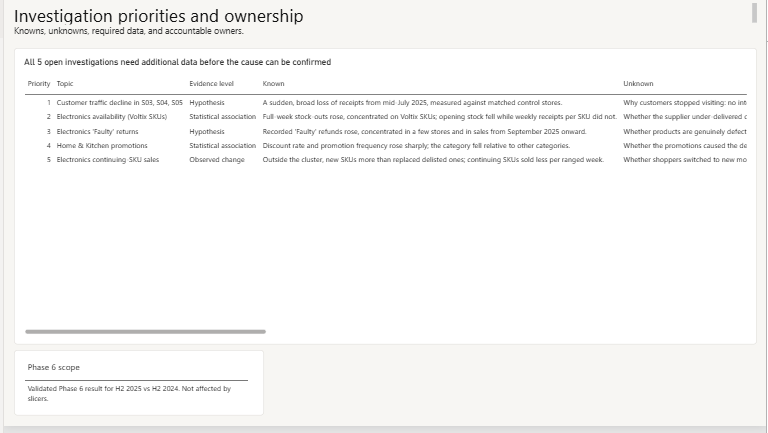Click the Unknown column header
This screenshot has height=433, width=768.
point(638,84)
